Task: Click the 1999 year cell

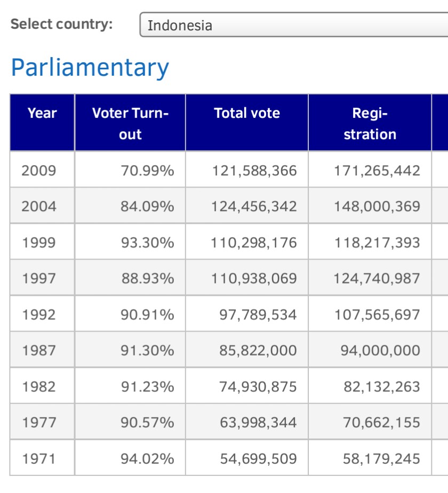Action: [x=39, y=243]
